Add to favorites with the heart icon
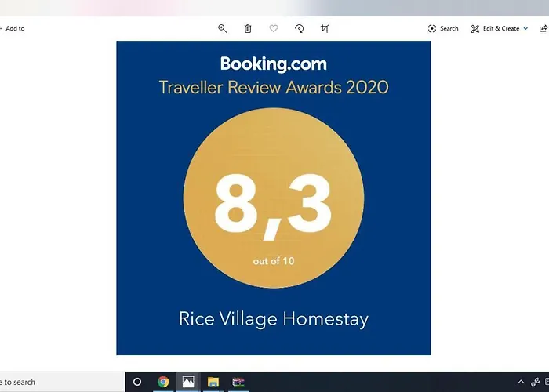 coord(274,29)
